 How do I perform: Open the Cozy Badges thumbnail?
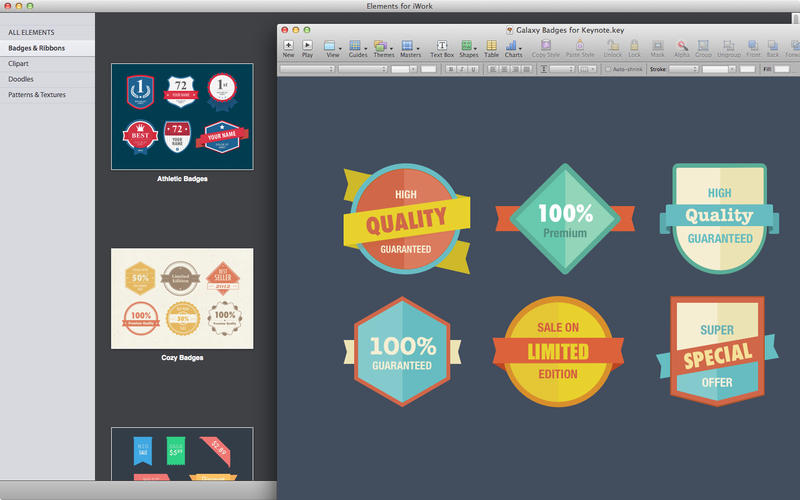pyautogui.click(x=182, y=299)
